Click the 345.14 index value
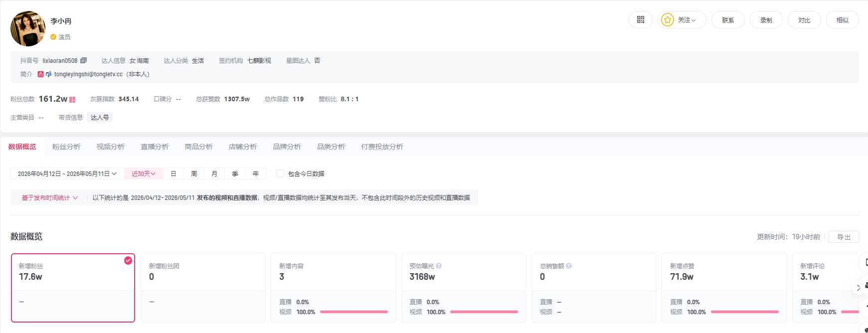The image size is (868, 333). 129,99
